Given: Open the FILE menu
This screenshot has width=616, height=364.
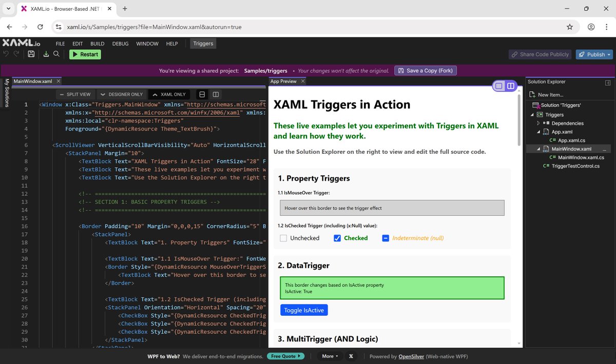Looking at the screenshot, I should click(x=60, y=44).
